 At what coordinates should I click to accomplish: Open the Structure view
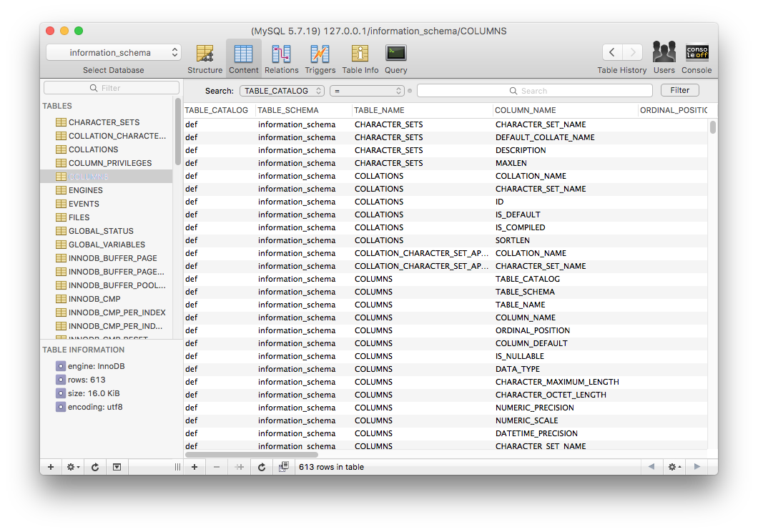(x=205, y=58)
